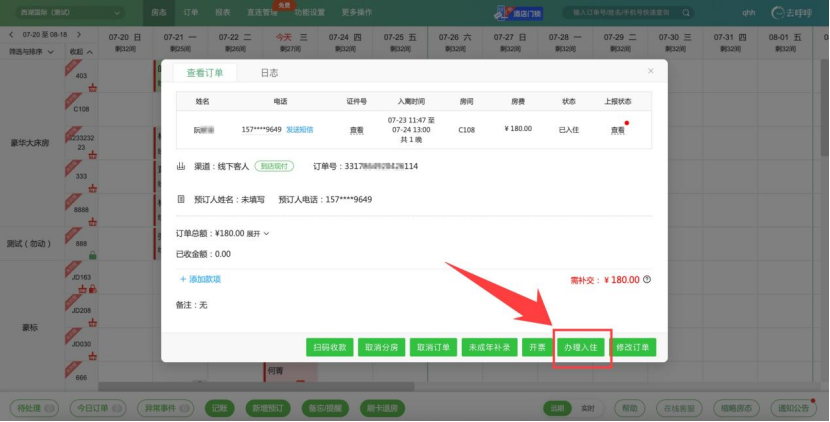830x422 pixels.
Task: Click the booker document icon beside 预订人姓名
Action: (181, 199)
